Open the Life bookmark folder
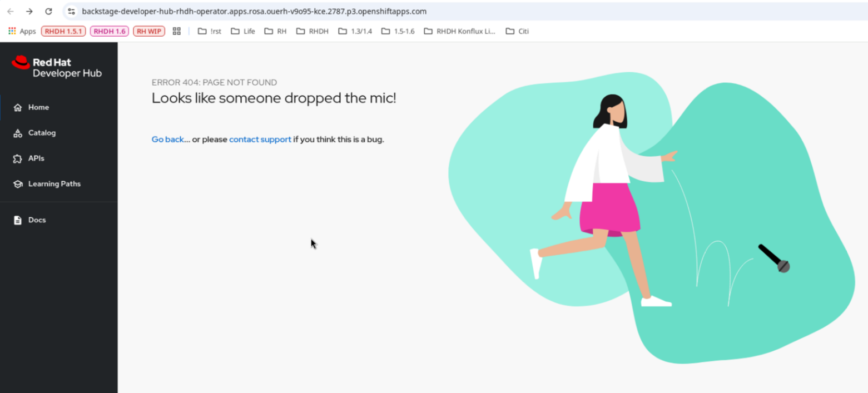Image resolution: width=868 pixels, height=393 pixels. 243,31
